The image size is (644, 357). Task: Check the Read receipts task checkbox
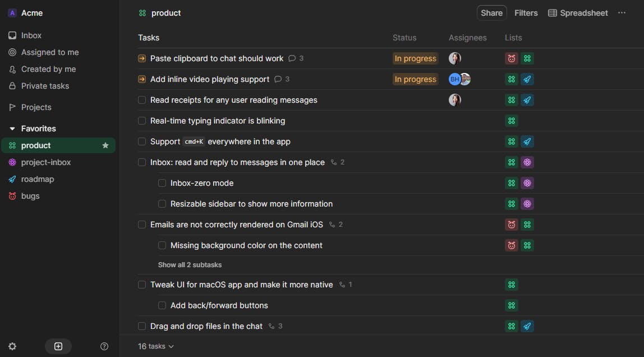click(142, 100)
